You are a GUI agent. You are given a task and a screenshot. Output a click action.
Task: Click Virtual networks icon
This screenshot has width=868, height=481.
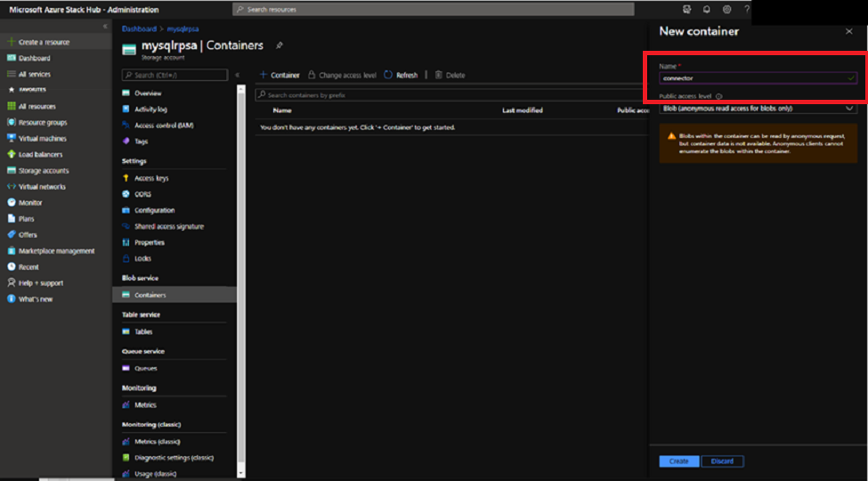[x=11, y=187]
